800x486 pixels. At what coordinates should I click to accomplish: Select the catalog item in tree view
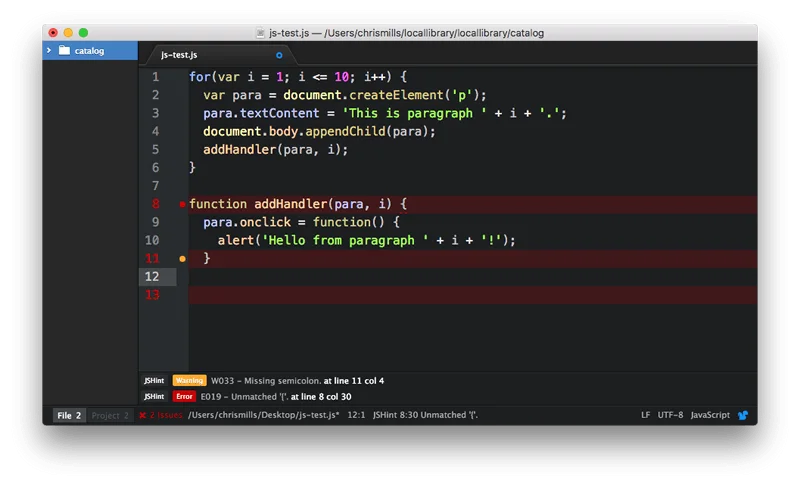[x=88, y=51]
